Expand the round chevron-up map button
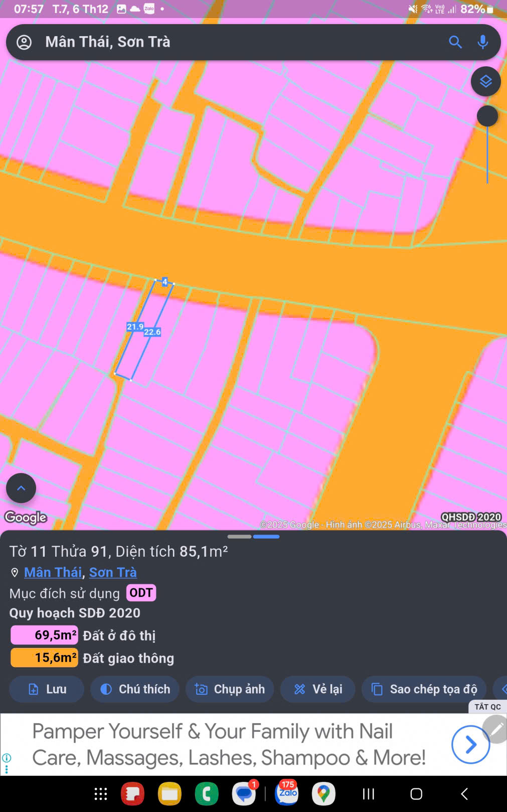Viewport: 507px width, 812px height. click(x=21, y=488)
